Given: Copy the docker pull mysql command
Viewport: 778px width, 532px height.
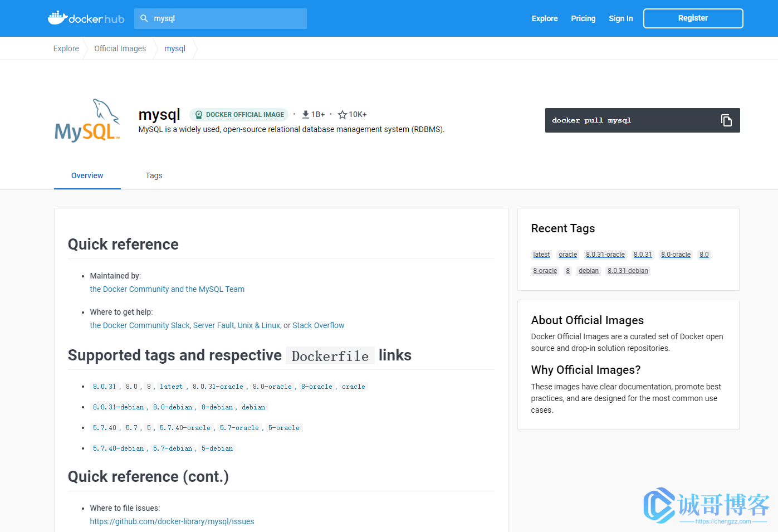Looking at the screenshot, I should click(726, 120).
